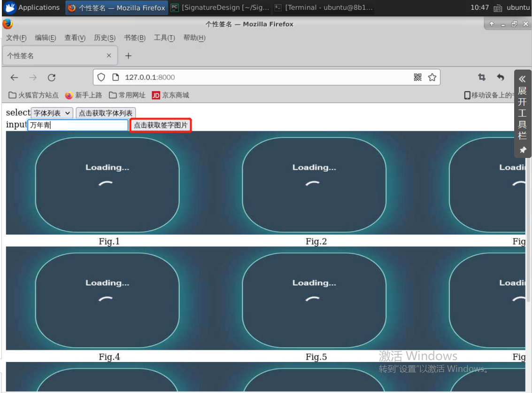Image resolution: width=532 pixels, height=393 pixels.
Task: Reload the current page
Action: tap(52, 78)
